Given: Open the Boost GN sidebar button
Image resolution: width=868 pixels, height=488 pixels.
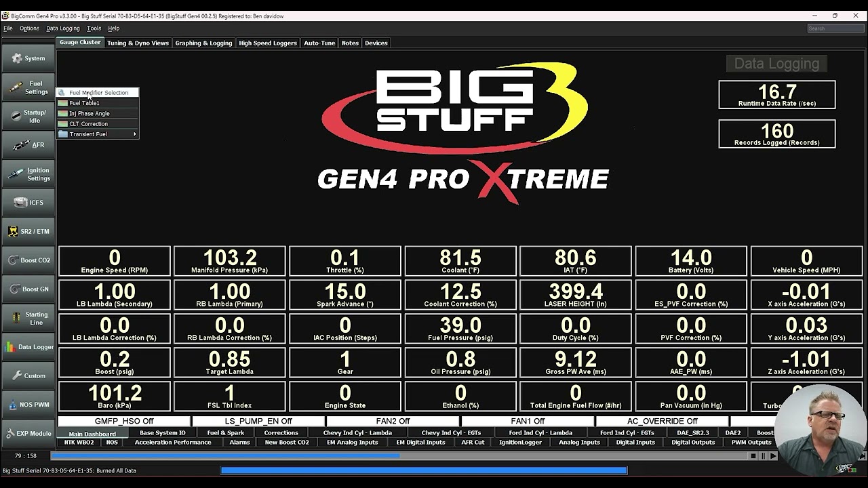Looking at the screenshot, I should 28,289.
